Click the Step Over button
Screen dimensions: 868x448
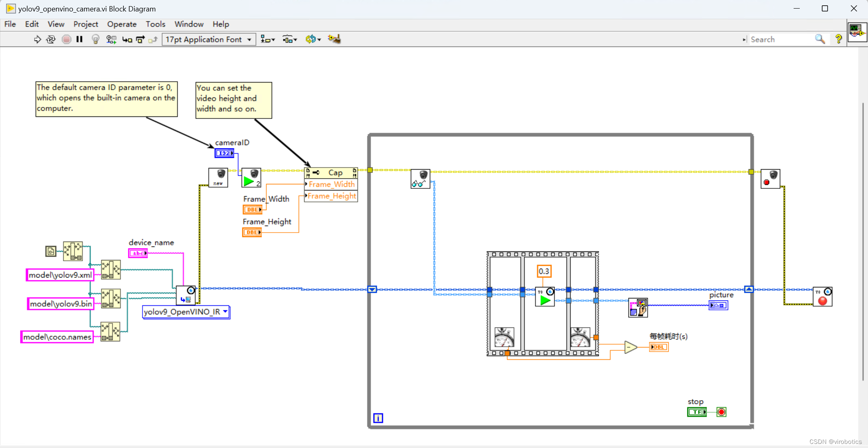click(140, 39)
